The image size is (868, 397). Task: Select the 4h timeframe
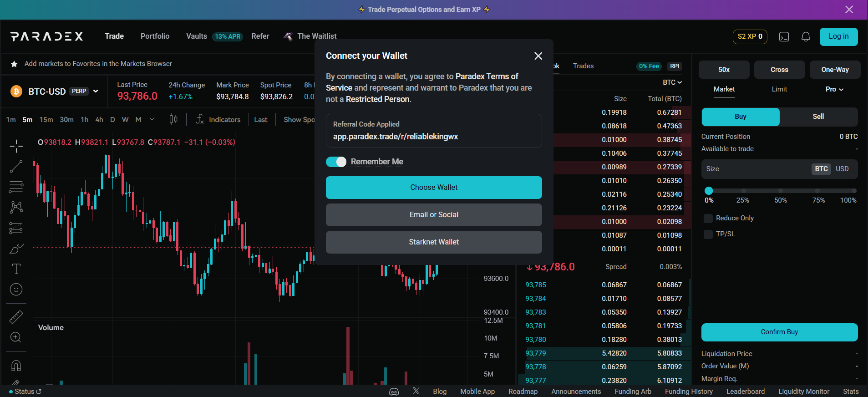[99, 120]
